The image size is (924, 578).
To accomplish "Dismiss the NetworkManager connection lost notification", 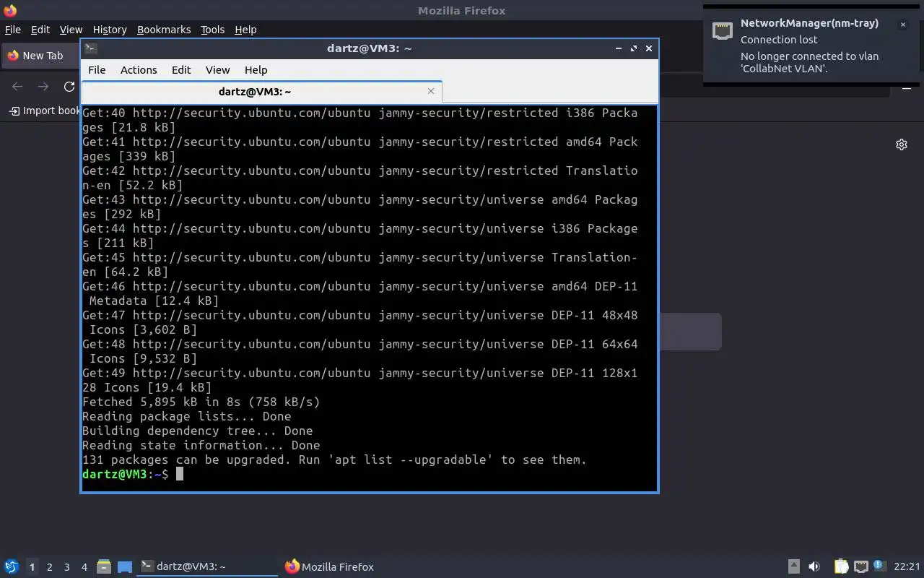I will pos(902,25).
